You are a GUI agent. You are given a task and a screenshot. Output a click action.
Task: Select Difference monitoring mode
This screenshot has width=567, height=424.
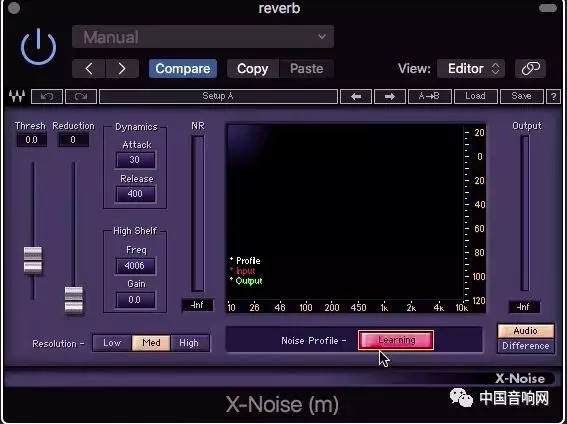[526, 346]
